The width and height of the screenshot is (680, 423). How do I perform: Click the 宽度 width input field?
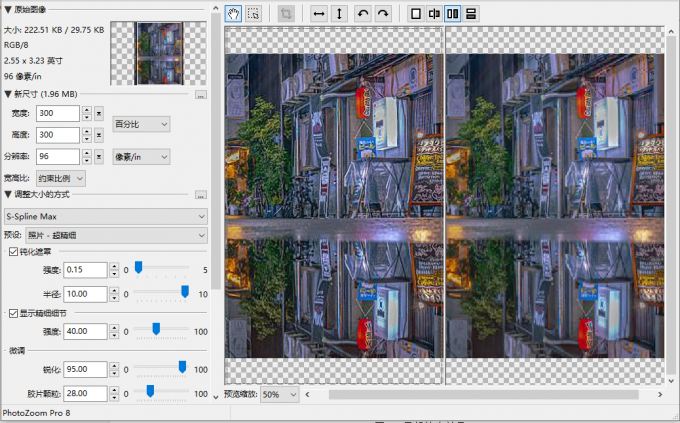pyautogui.click(x=57, y=114)
